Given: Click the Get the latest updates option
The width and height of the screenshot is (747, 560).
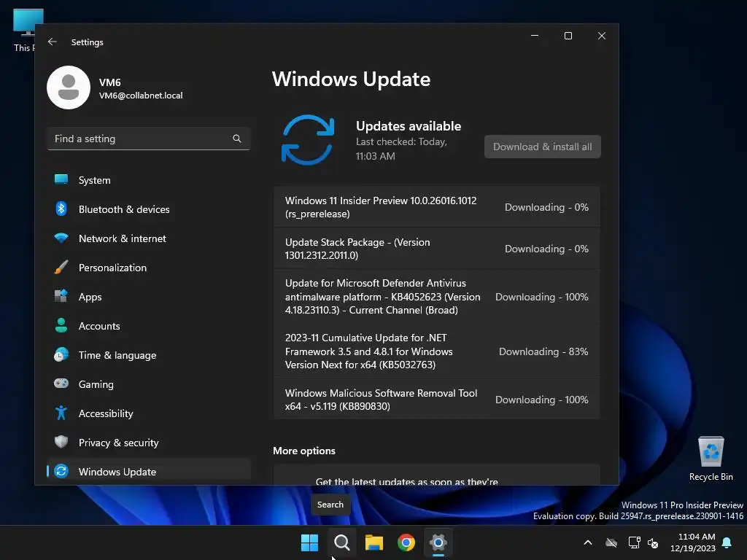Looking at the screenshot, I should [437, 475].
